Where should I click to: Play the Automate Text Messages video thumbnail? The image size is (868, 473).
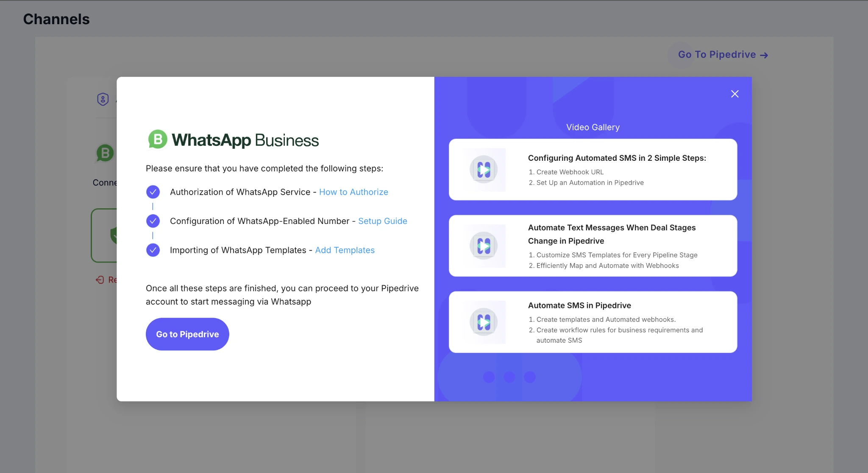point(484,246)
